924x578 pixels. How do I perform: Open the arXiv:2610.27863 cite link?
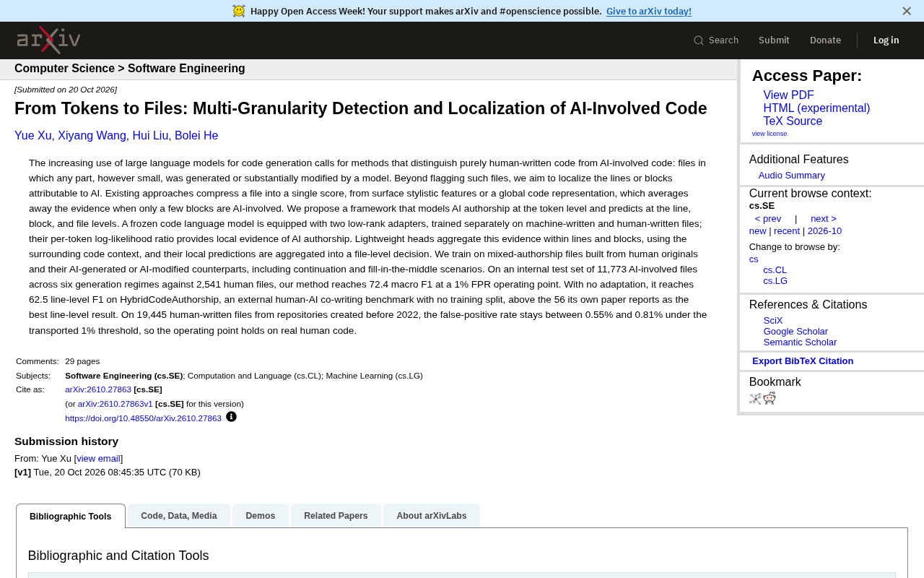click(x=98, y=389)
